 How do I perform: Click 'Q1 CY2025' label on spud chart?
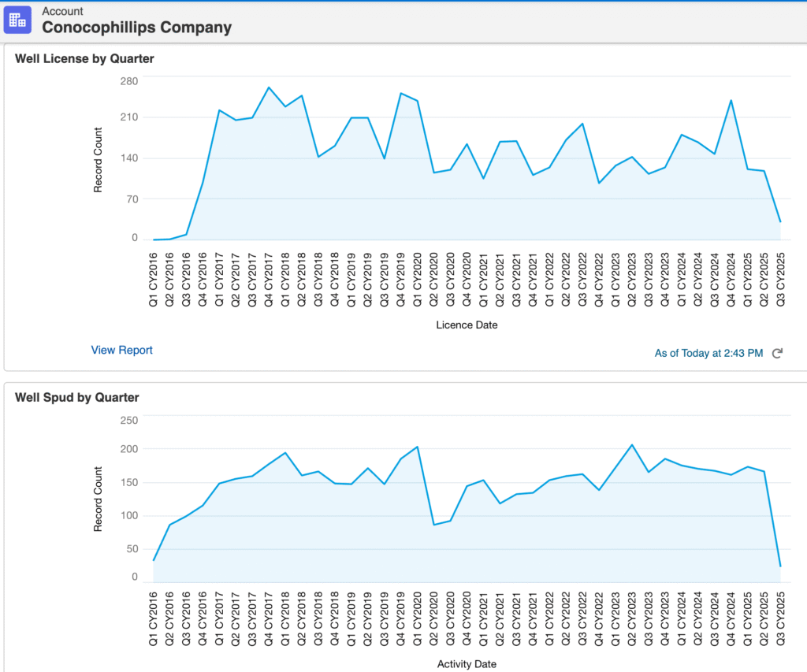pos(747,619)
